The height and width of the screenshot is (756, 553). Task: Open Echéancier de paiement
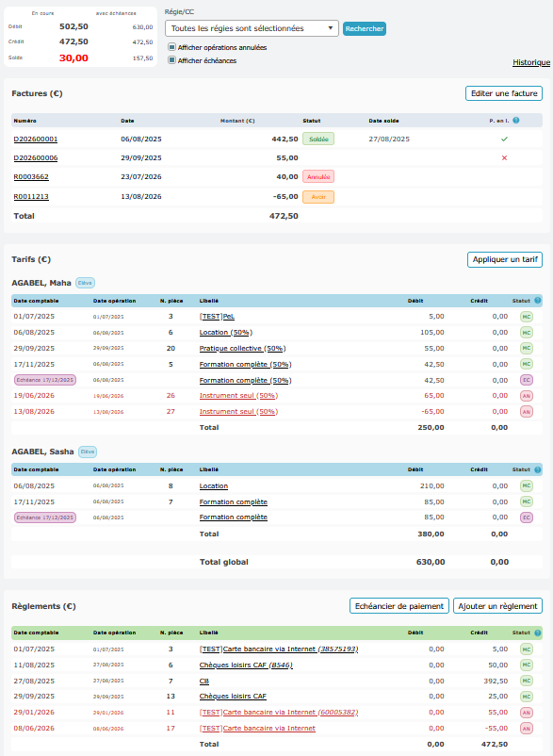click(399, 606)
